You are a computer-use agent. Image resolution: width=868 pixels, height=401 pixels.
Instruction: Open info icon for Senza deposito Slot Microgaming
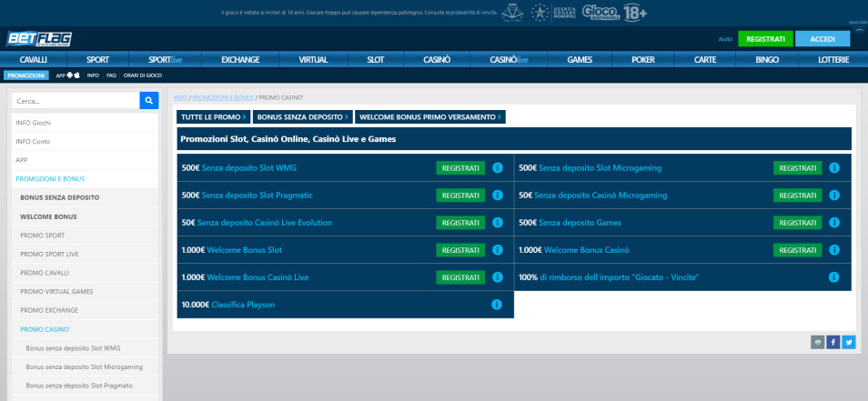tap(834, 167)
